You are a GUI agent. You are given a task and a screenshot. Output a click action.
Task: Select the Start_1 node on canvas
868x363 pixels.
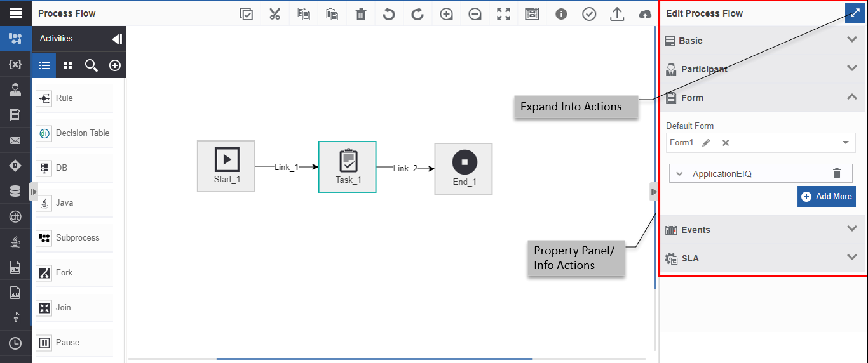pyautogui.click(x=226, y=166)
